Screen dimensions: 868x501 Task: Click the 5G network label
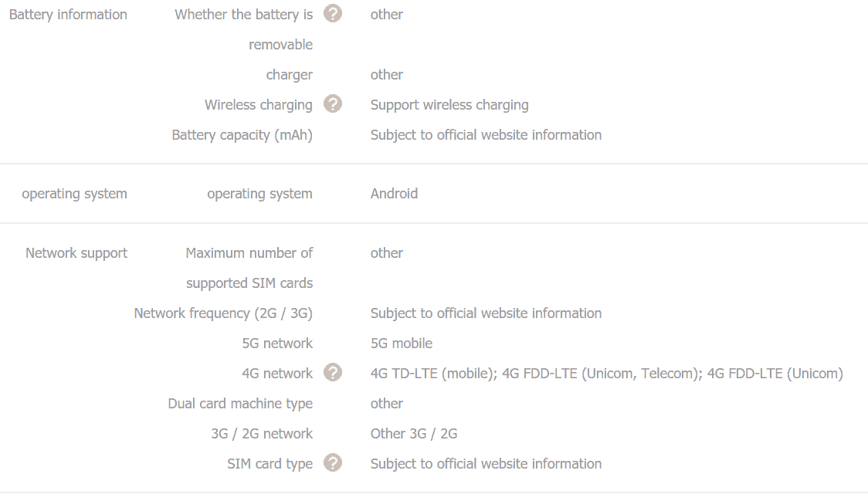point(277,344)
